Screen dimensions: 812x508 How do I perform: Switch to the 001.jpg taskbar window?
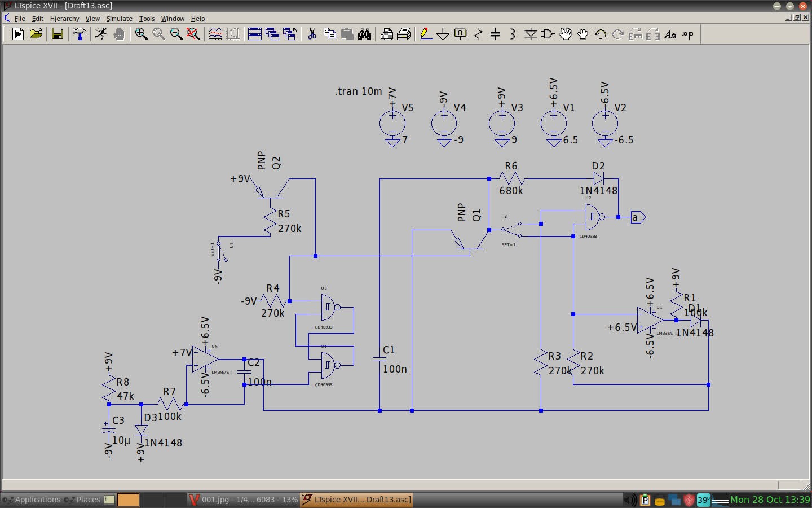(243, 500)
